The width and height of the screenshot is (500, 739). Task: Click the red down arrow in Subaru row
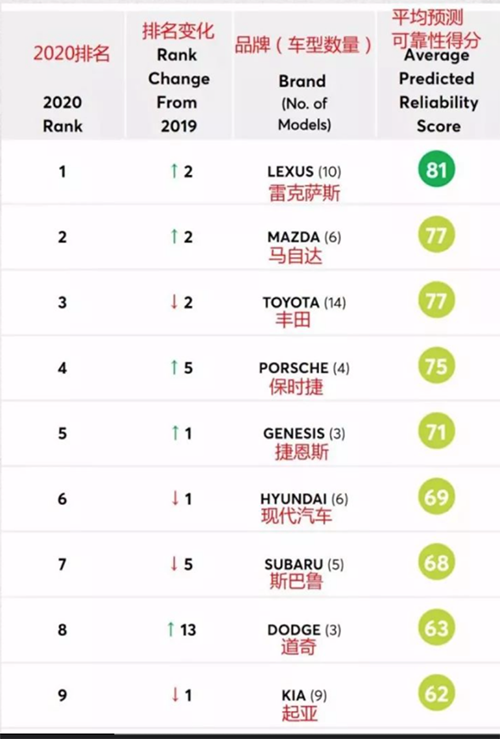click(x=174, y=564)
